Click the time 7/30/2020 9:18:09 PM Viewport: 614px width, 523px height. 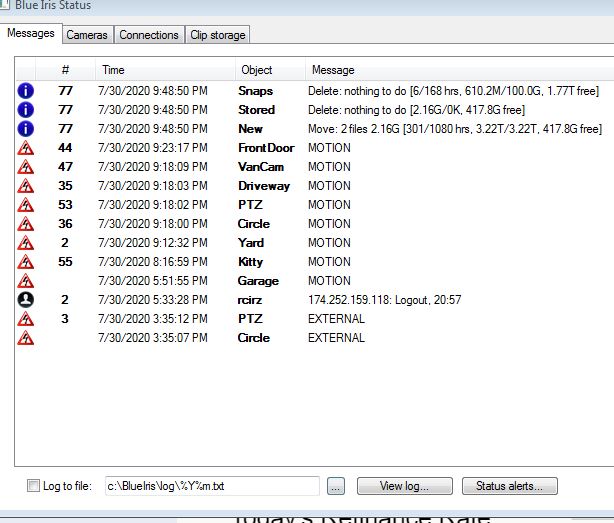coord(153,167)
